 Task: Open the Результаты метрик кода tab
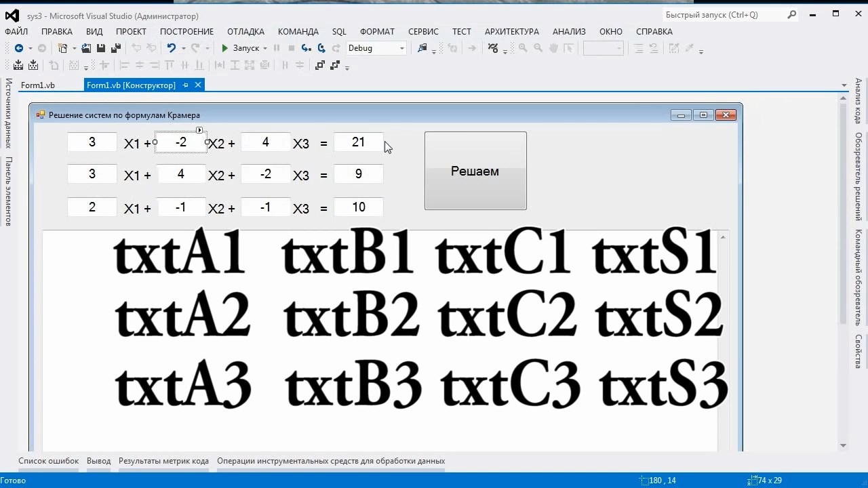tap(163, 461)
